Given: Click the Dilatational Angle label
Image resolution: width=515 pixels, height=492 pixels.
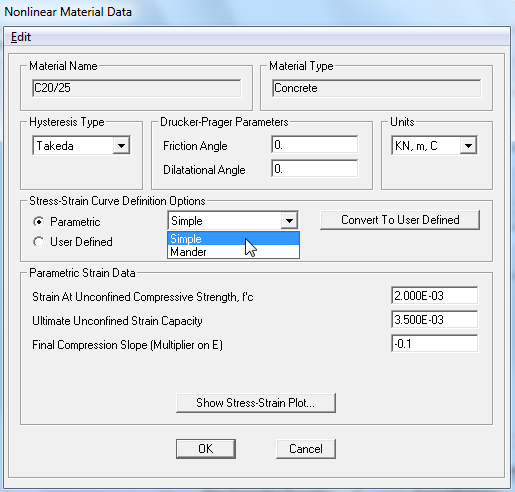Looking at the screenshot, I should coord(204,170).
